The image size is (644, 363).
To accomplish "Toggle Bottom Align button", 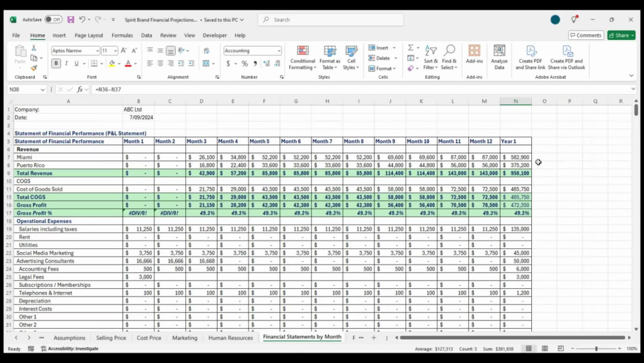I will click(171, 50).
